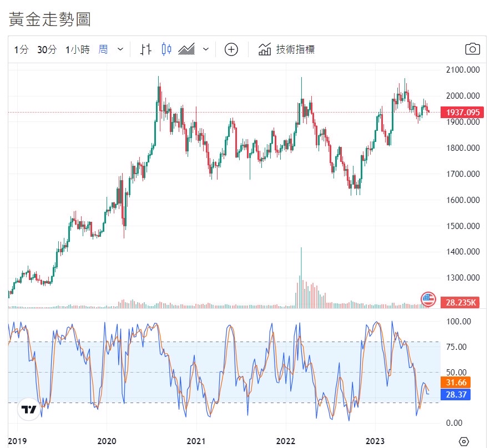Select the 周 weekly interval

103,49
